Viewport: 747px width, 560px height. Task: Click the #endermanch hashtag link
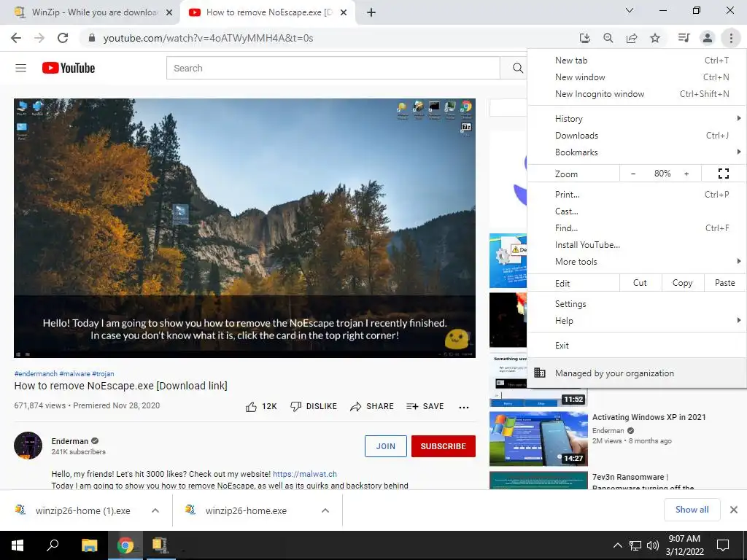coord(36,374)
